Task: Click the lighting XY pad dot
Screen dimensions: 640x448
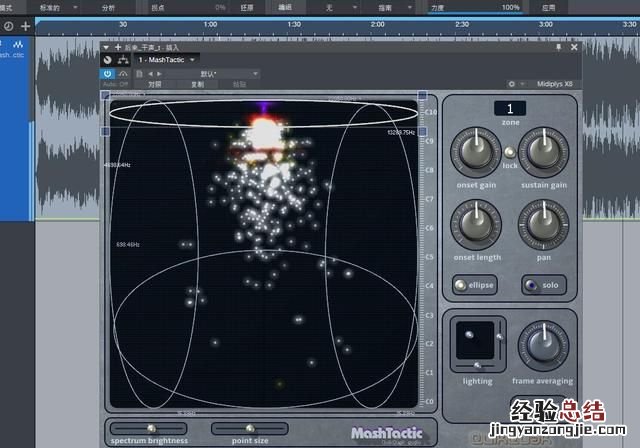Action: click(x=469, y=335)
